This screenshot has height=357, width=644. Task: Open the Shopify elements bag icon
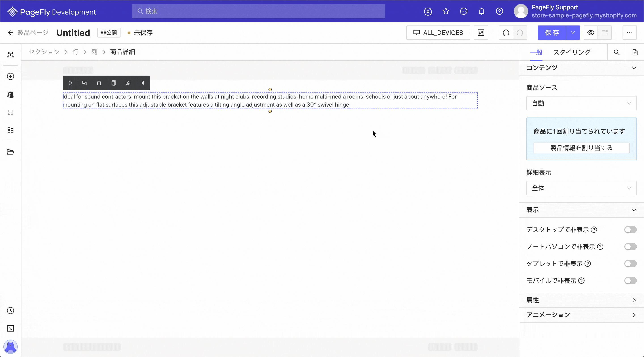coord(11,94)
